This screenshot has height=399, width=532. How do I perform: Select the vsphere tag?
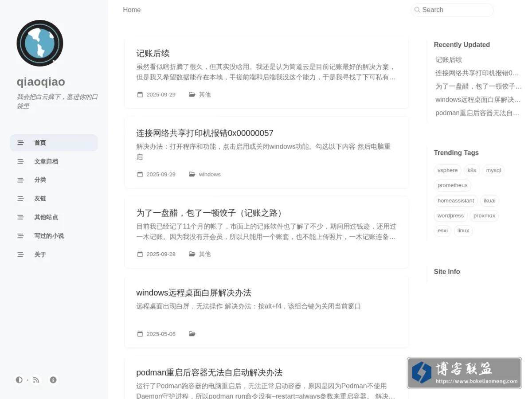coord(447,170)
